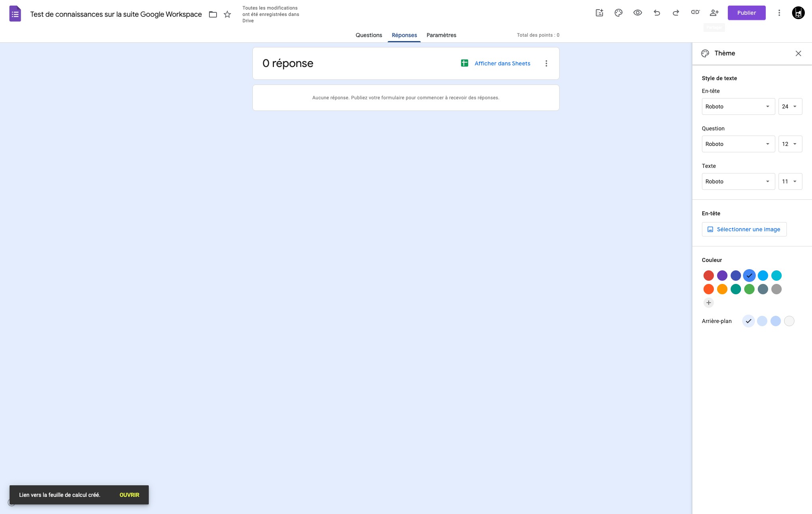Image resolution: width=812 pixels, height=514 pixels.
Task: Add a custom color with plus button
Action: 709,303
